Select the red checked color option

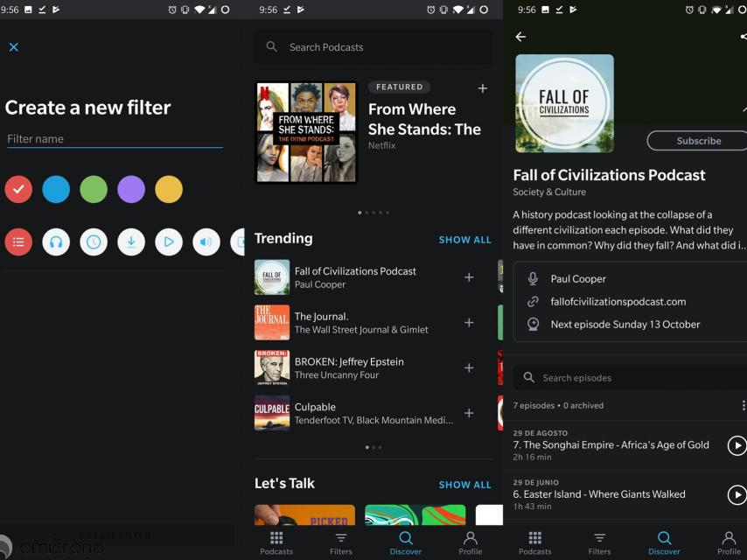[18, 189]
